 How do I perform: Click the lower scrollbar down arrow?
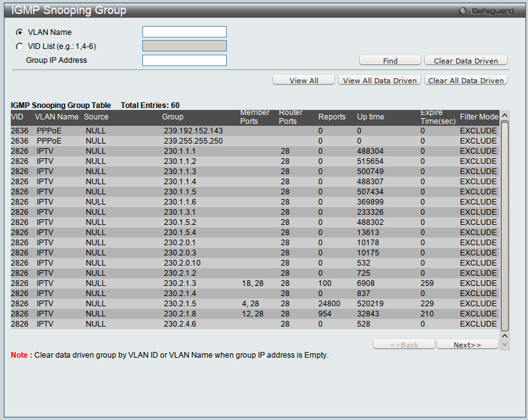click(x=505, y=344)
